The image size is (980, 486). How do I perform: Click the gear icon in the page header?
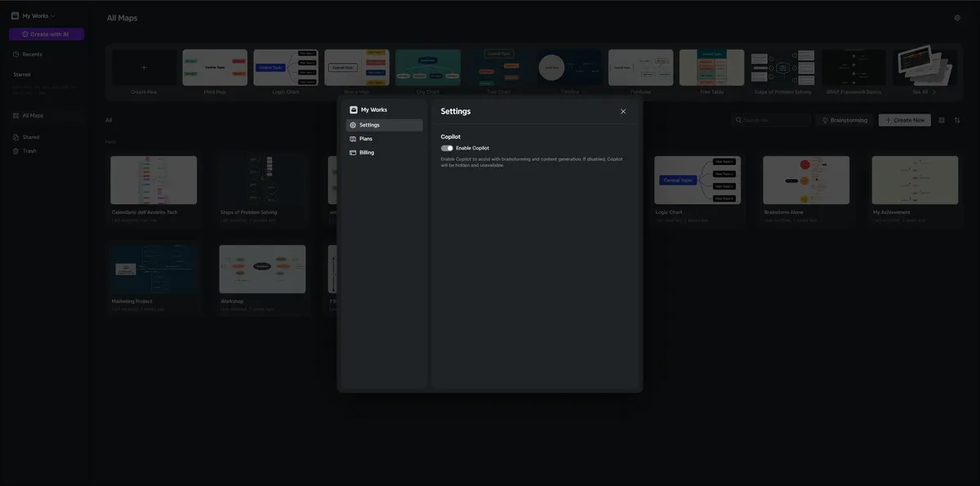pos(957,18)
